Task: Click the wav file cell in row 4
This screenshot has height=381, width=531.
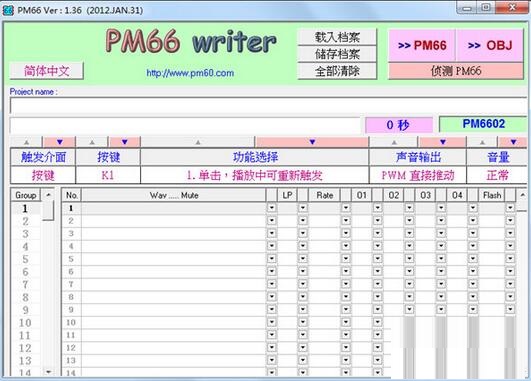Action: tap(174, 246)
